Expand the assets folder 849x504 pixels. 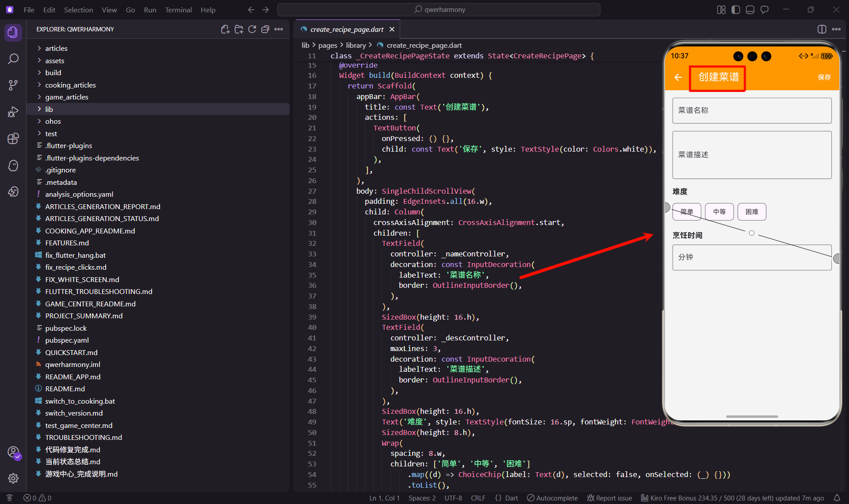54,61
